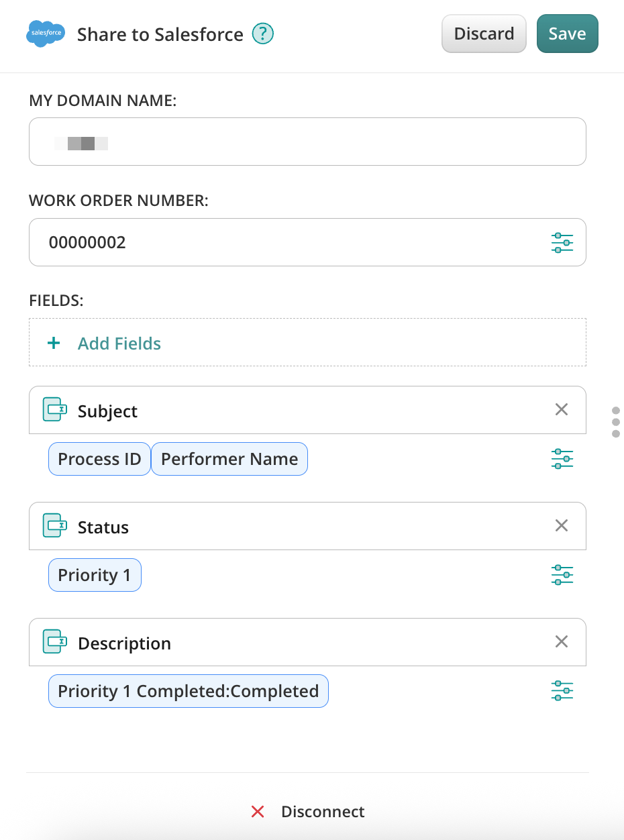Open settings sliders for Subject field values
Image resolution: width=624 pixels, height=840 pixels.
[562, 459]
